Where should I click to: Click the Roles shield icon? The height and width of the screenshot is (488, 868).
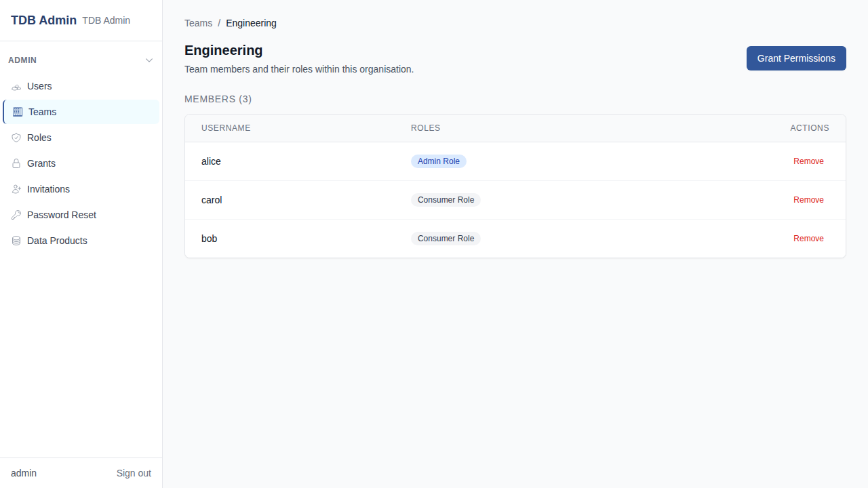pos(16,138)
